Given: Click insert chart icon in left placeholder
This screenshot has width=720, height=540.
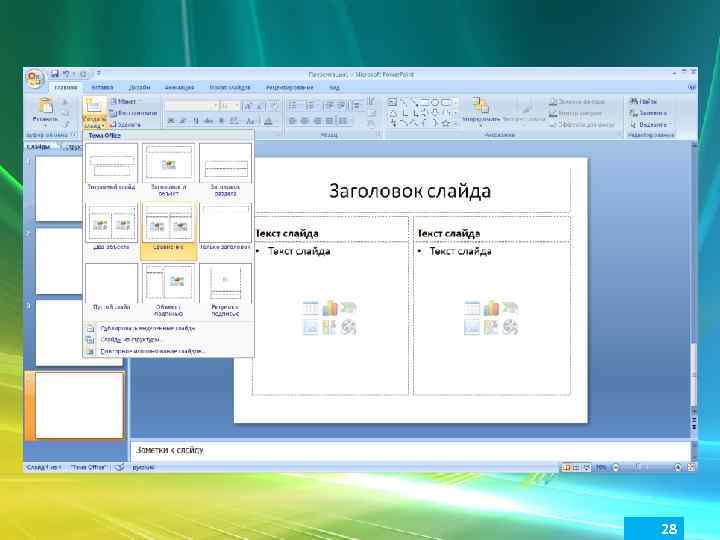Looking at the screenshot, I should [330, 308].
